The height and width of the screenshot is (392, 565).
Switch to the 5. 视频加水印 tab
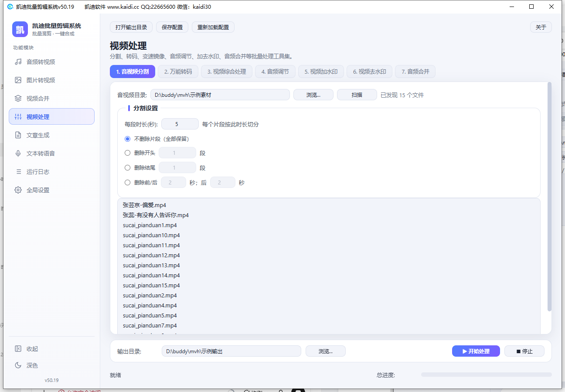coord(321,72)
